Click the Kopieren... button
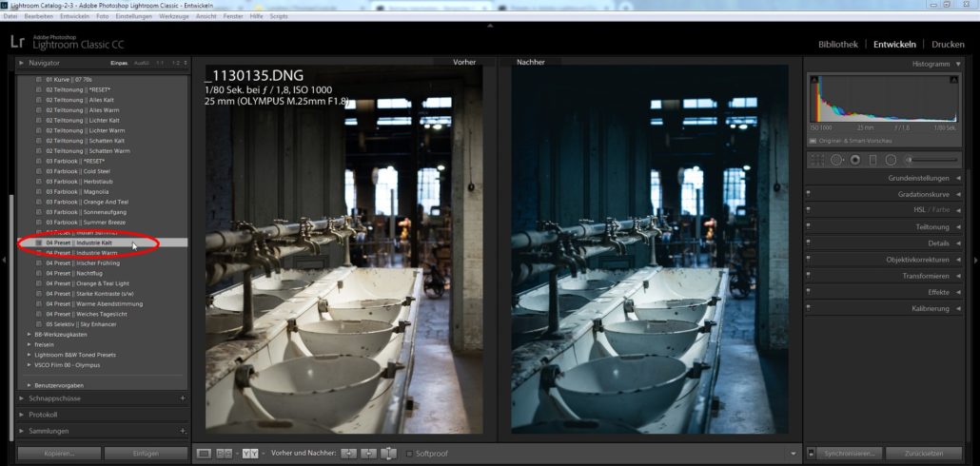Viewport: 980px width, 466px height. pos(59,454)
